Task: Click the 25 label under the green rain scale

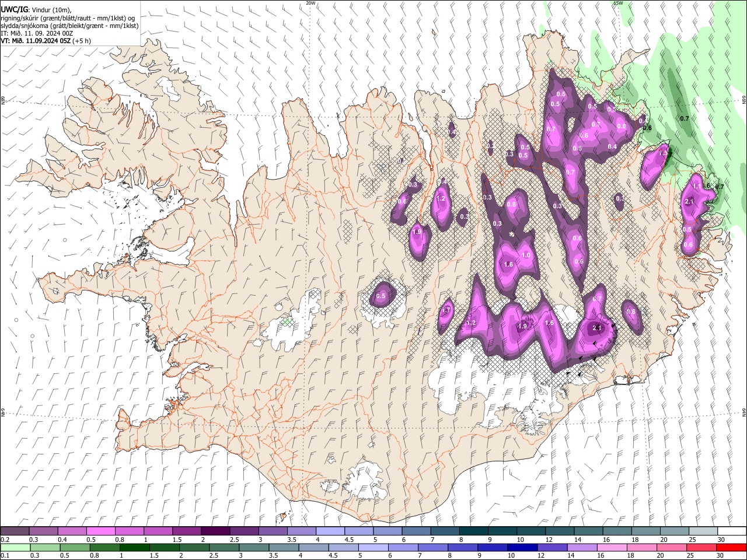Action: (689, 556)
